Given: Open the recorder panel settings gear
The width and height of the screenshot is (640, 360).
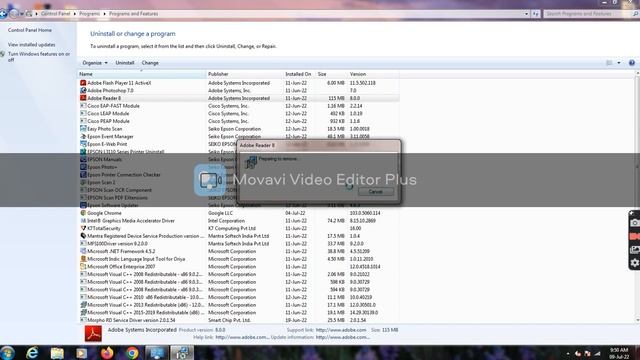Looking at the screenshot, I should 635,263.
